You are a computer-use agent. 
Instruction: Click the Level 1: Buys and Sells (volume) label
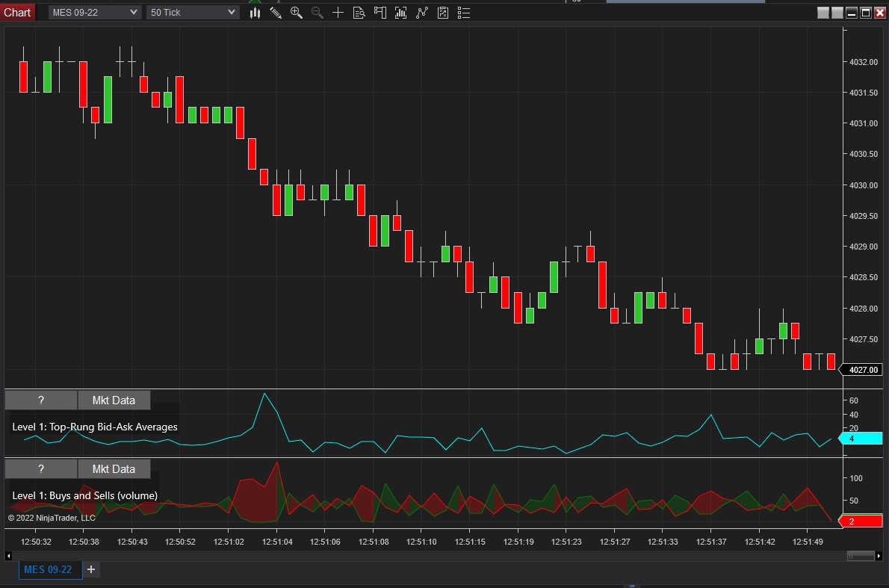tap(85, 495)
